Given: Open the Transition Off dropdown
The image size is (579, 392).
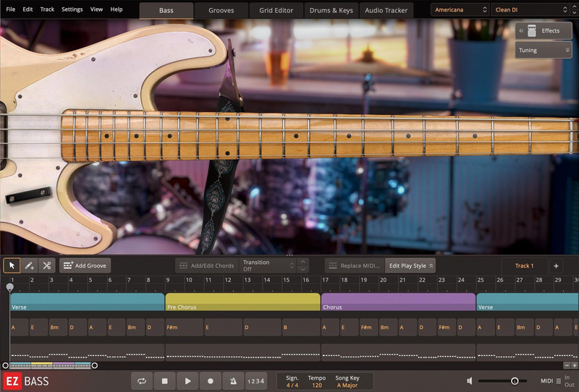Looking at the screenshot, I should (268, 265).
